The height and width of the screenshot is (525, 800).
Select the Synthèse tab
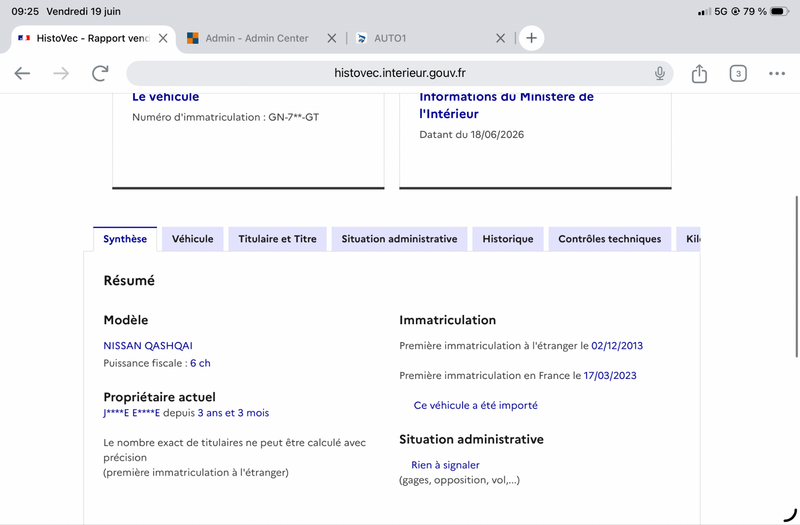pyautogui.click(x=125, y=239)
